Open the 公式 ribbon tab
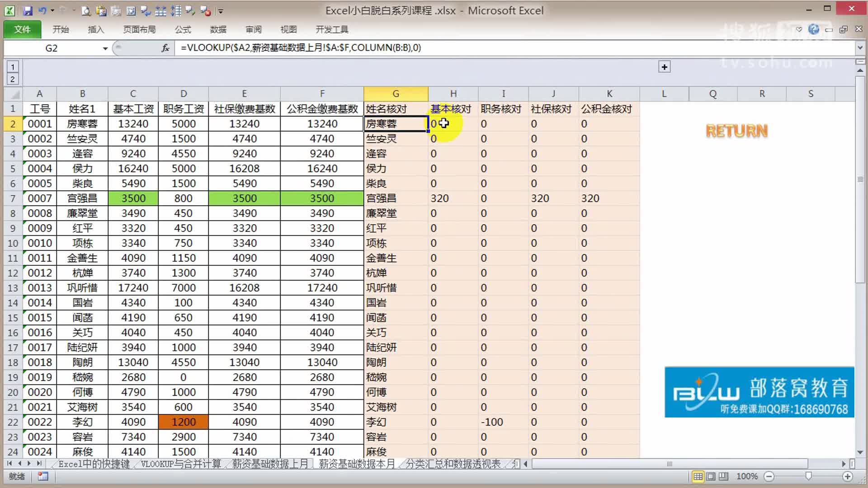The image size is (868, 488). tap(183, 29)
